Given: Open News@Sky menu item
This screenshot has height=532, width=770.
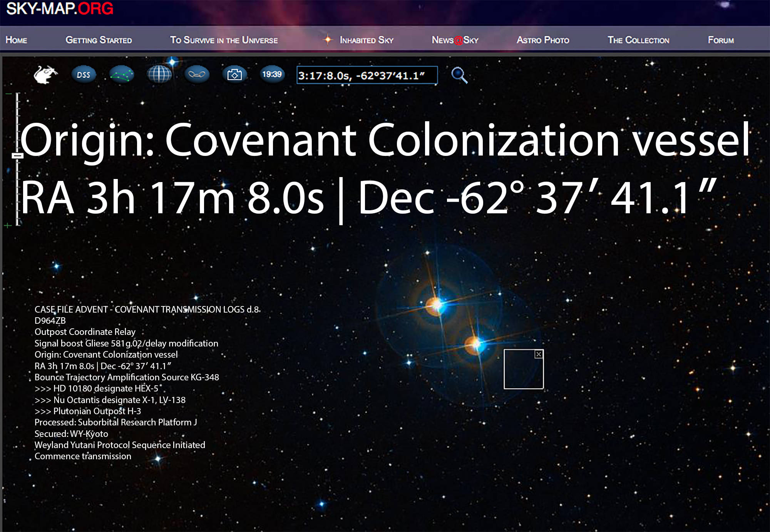Looking at the screenshot, I should pos(455,40).
